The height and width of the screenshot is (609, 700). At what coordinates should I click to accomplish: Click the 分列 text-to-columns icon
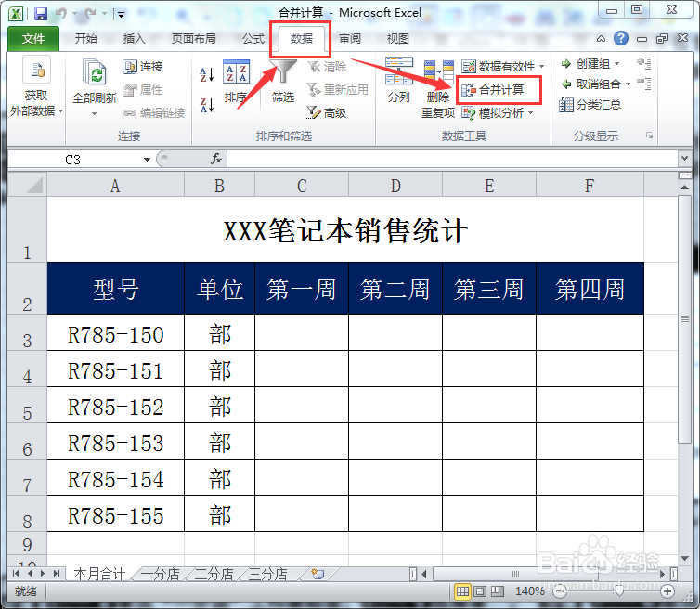point(398,71)
